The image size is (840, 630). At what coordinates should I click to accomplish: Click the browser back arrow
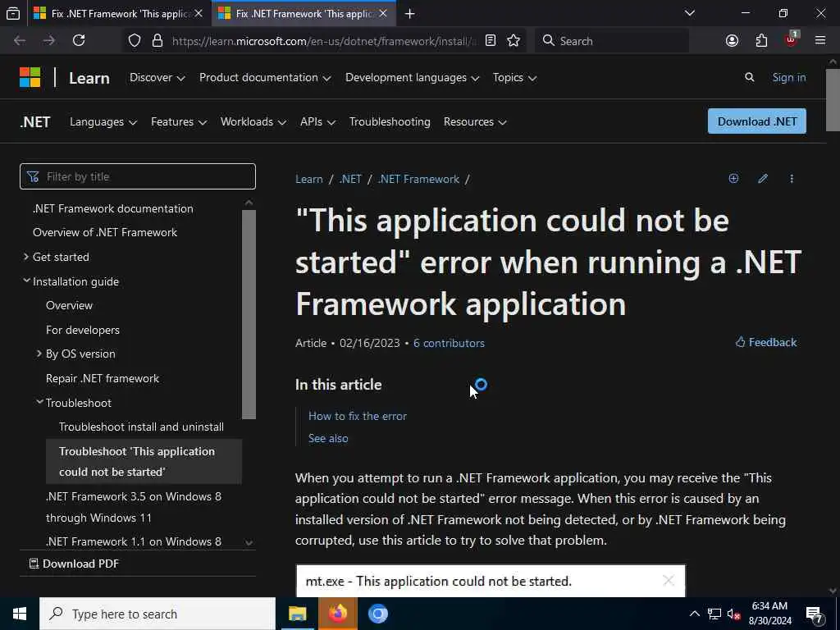pyautogui.click(x=20, y=41)
